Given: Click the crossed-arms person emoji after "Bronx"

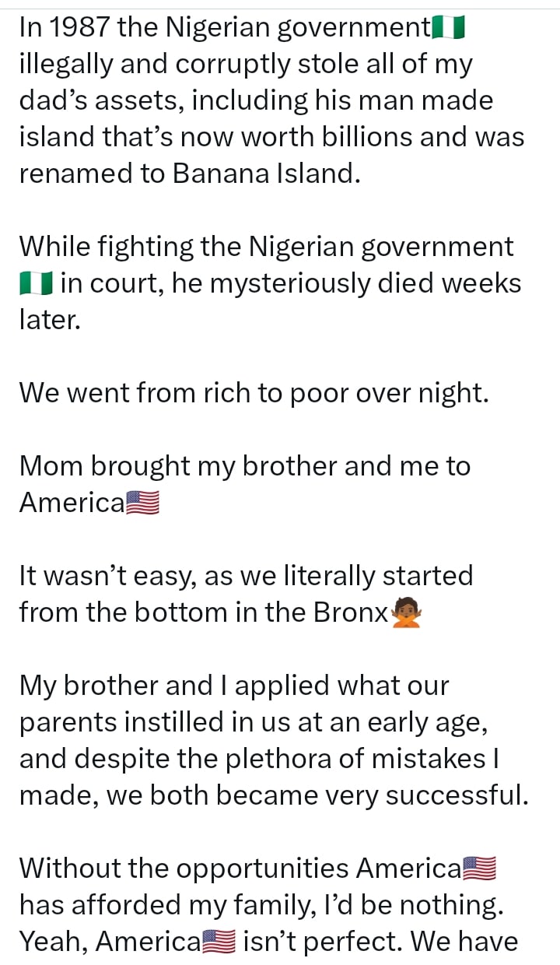Looking at the screenshot, I should pyautogui.click(x=406, y=613).
